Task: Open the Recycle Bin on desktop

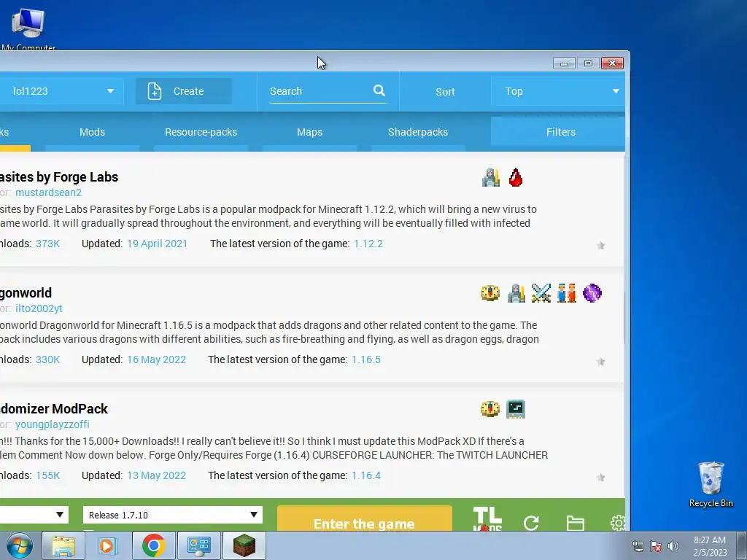Action: coord(711,484)
